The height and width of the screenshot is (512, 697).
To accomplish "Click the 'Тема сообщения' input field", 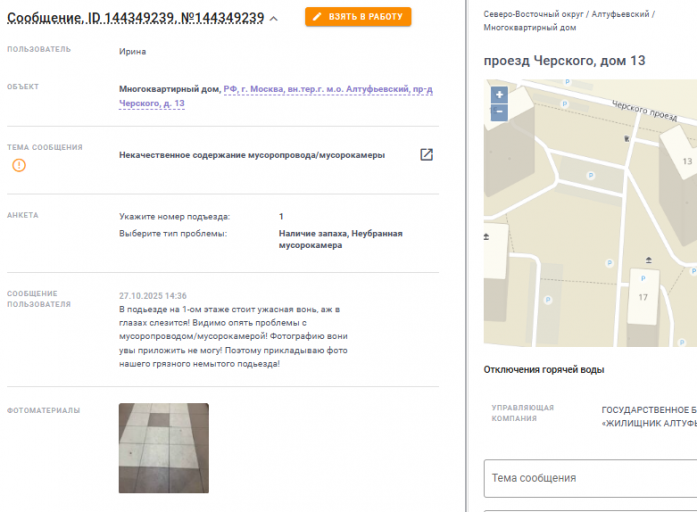I will [x=590, y=478].
